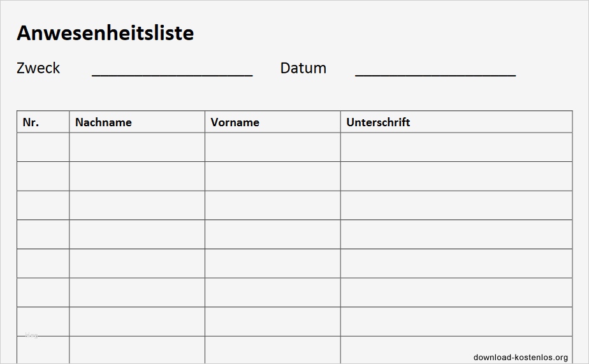589x364 pixels.
Task: Select the fifth row Unterschrift cell
Action: coord(456,263)
